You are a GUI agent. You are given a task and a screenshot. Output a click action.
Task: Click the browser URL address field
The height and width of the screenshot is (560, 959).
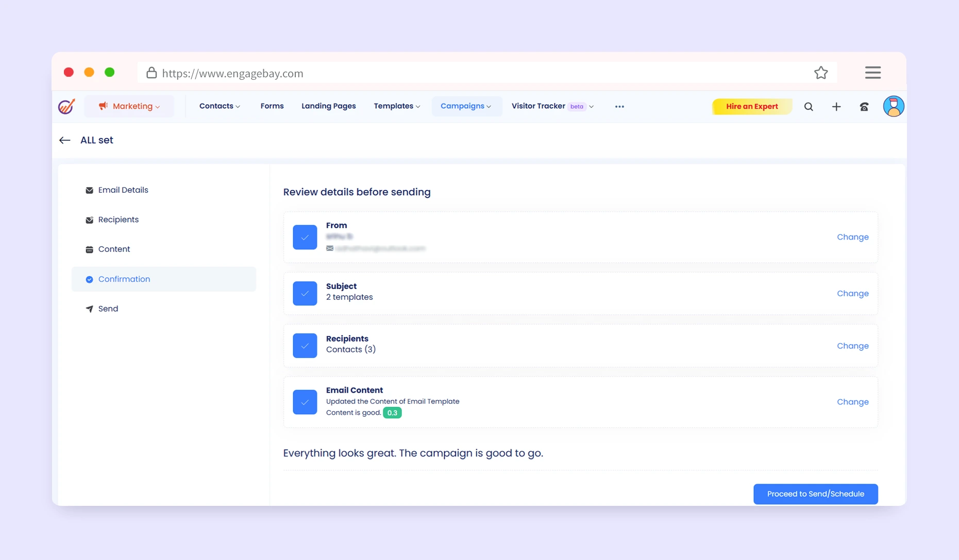pyautogui.click(x=464, y=73)
